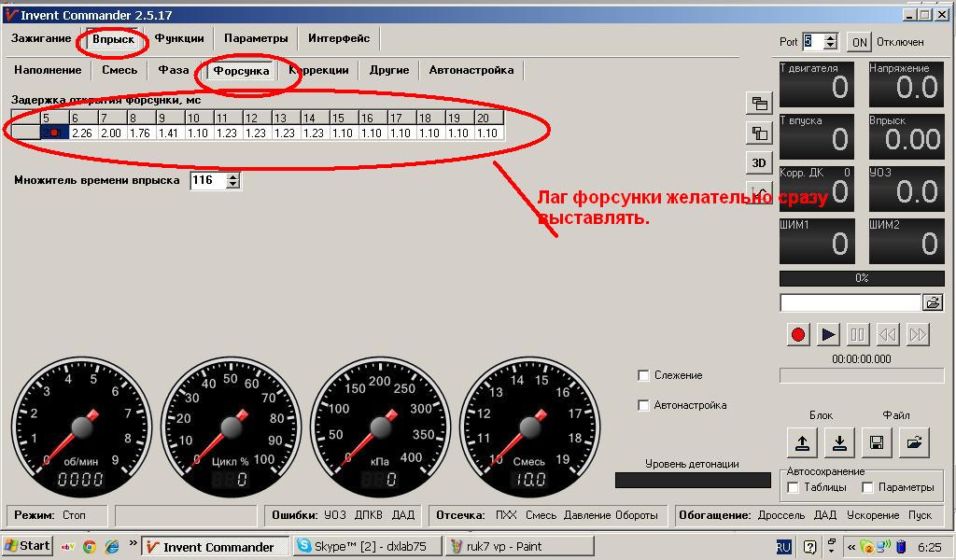Click the red record button
Image resolution: width=956 pixels, height=560 pixels.
click(798, 334)
